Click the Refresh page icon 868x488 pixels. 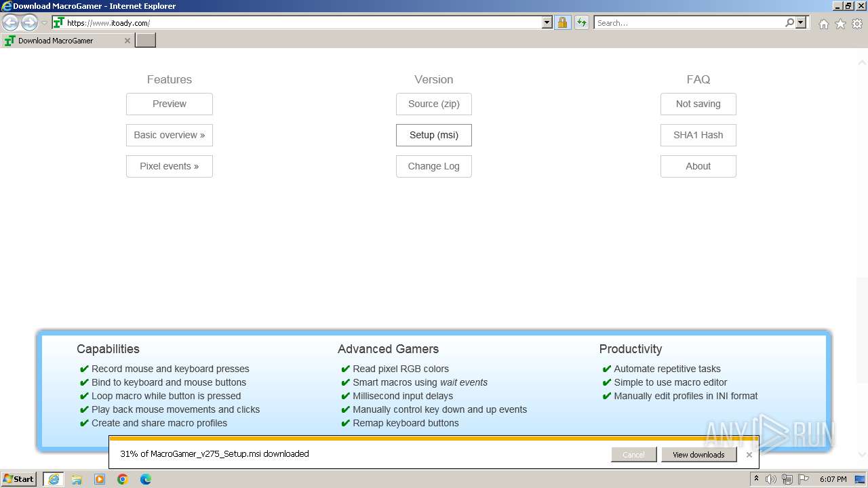pos(582,23)
